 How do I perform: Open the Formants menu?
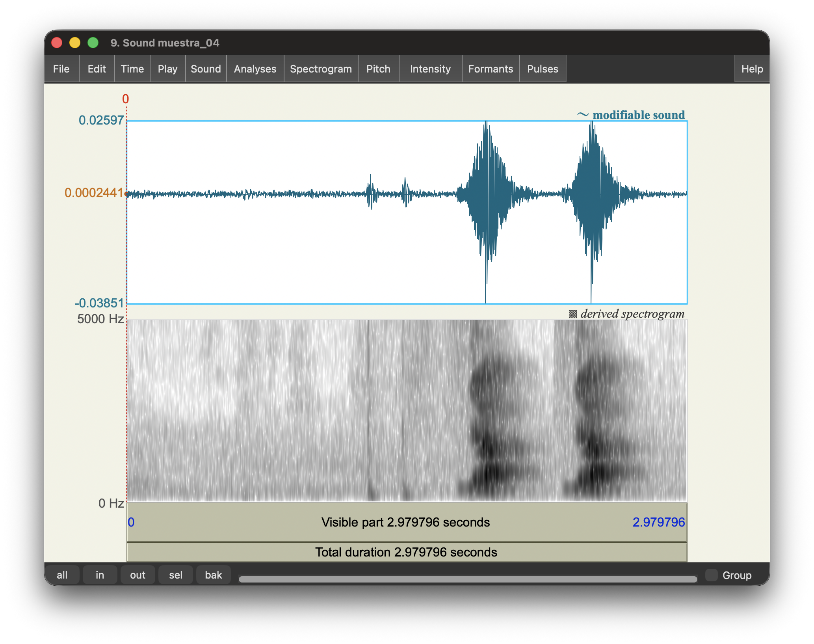(x=491, y=69)
